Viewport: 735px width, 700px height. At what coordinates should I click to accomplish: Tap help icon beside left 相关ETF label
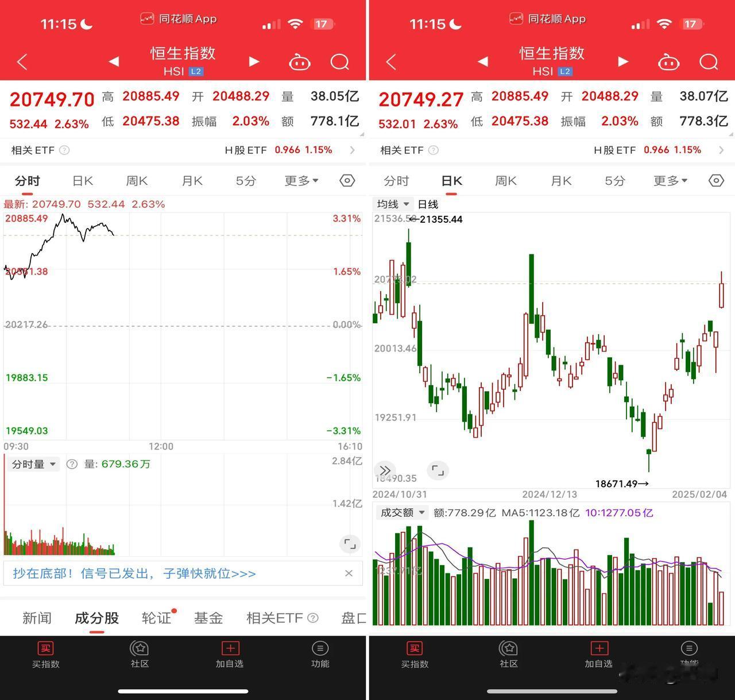coord(64,150)
